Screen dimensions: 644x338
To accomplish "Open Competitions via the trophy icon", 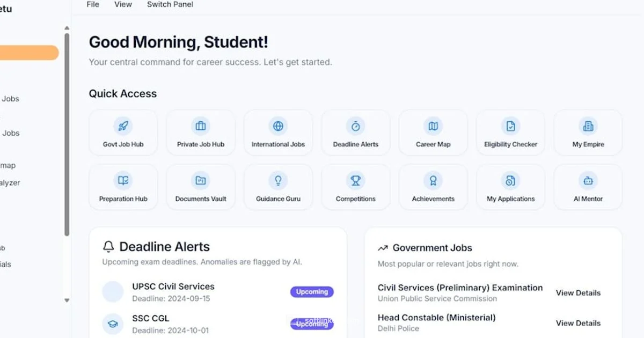I will 355,181.
